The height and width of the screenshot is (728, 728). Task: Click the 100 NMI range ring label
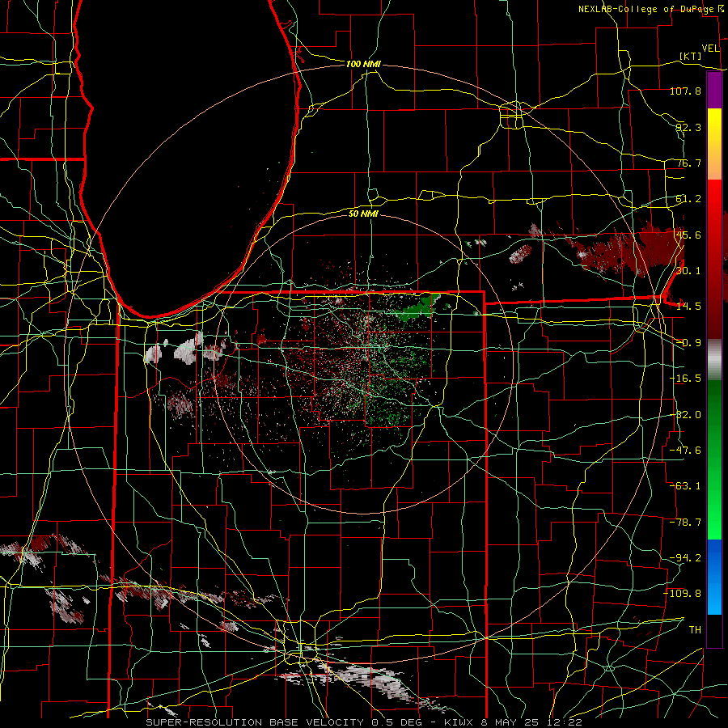[363, 64]
